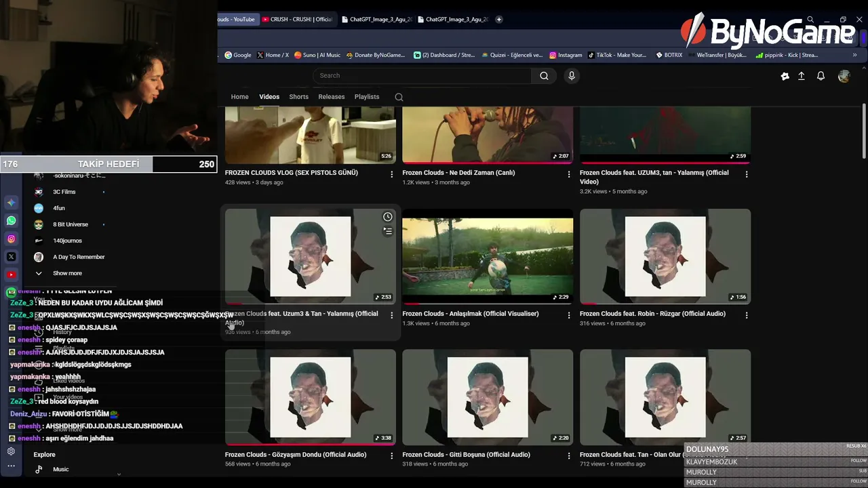The image size is (868, 488).
Task: Open X from the browser sidebar
Action: click(12, 257)
